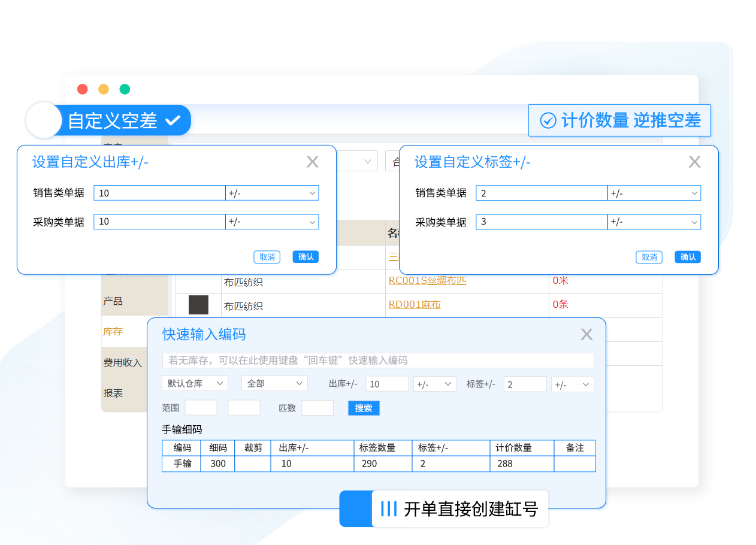Click the green window control dot

pos(125,89)
